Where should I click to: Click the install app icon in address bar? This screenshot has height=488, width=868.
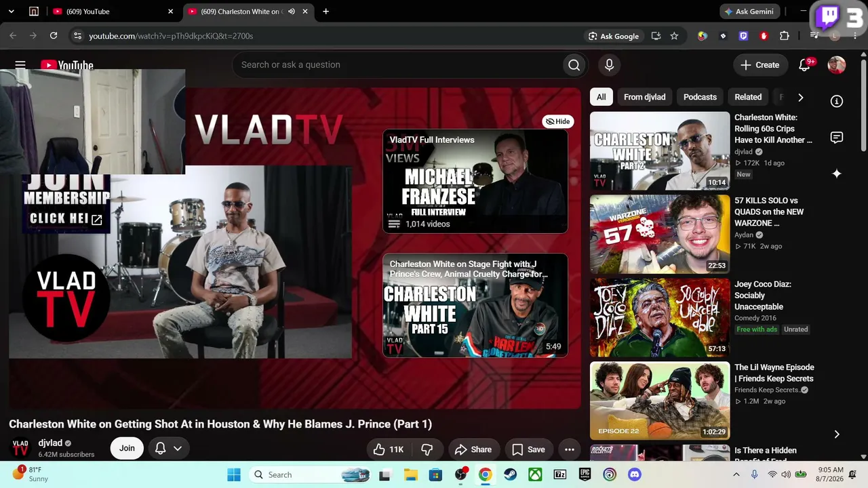pyautogui.click(x=656, y=36)
